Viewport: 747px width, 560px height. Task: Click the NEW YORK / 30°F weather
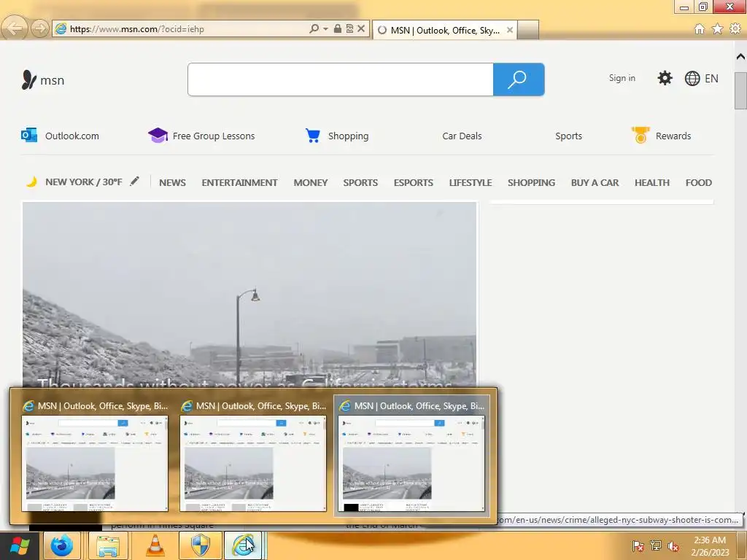pos(83,182)
